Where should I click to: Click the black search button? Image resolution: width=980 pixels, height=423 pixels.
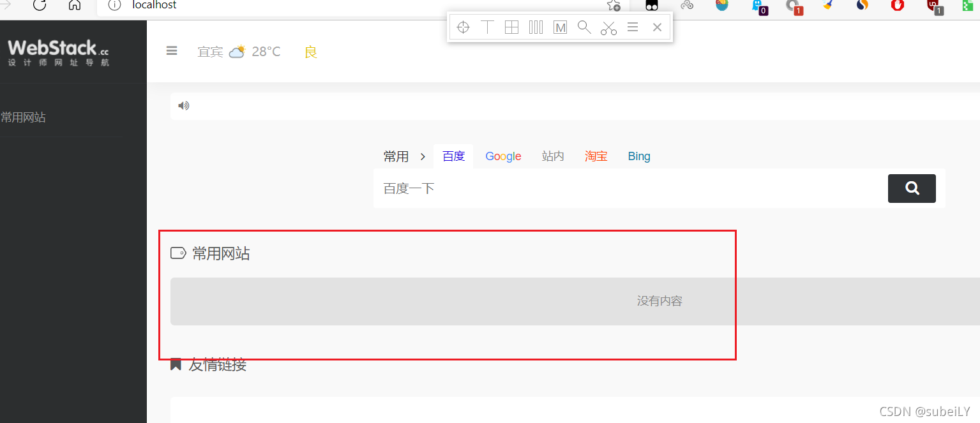911,188
